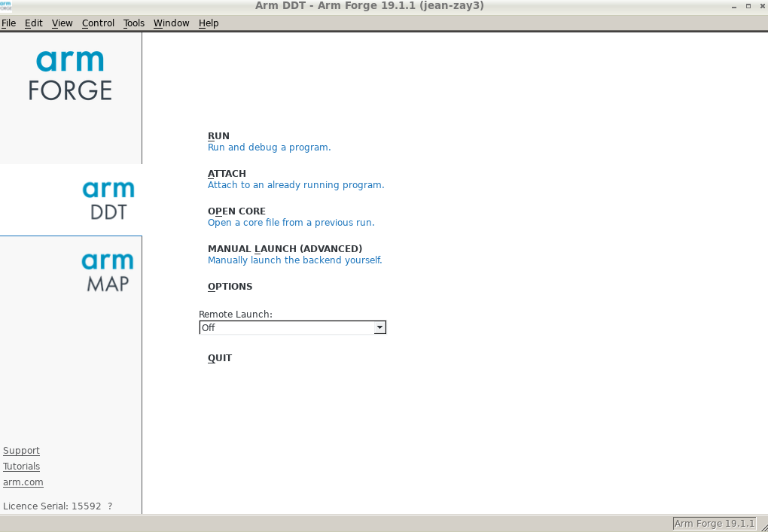Select the Arm DDT product tab

pyautogui.click(x=108, y=199)
